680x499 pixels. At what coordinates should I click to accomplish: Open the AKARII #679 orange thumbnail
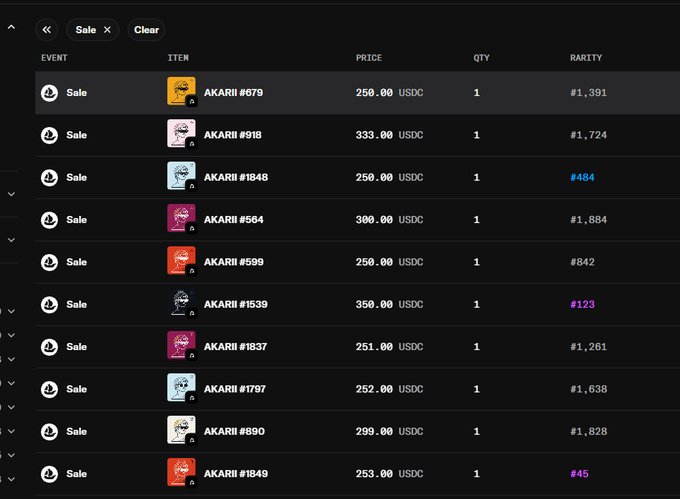click(181, 91)
